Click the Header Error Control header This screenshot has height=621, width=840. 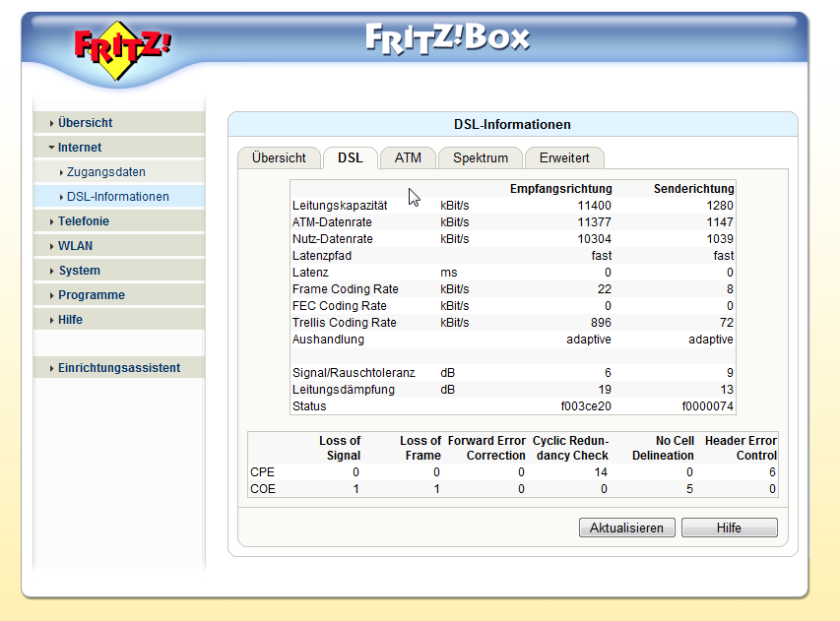click(x=741, y=448)
